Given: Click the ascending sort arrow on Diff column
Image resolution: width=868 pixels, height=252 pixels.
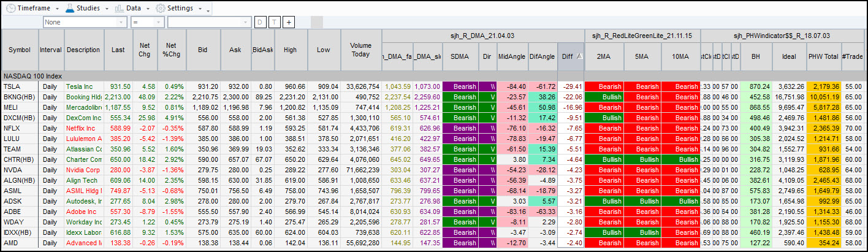Looking at the screenshot, I should [x=580, y=56].
